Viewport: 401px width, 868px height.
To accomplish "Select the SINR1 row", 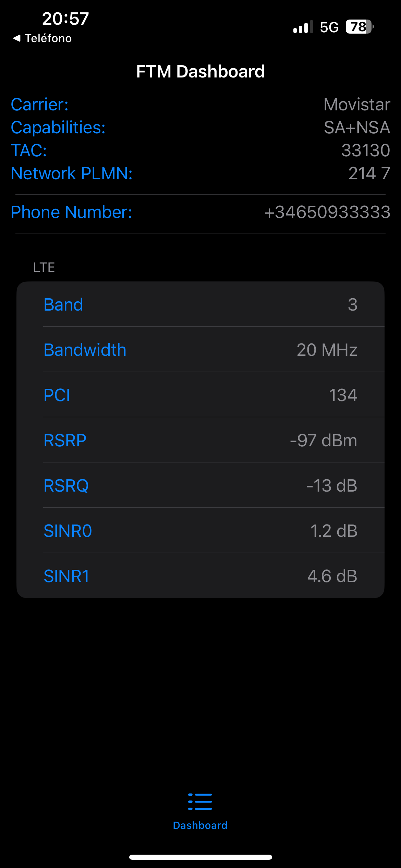I will point(200,576).
